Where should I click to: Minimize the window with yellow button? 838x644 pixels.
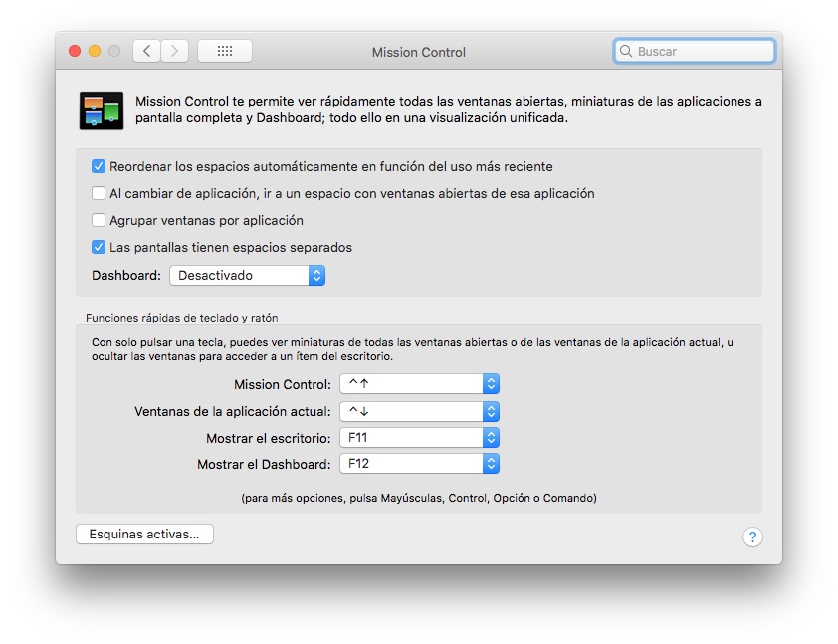[x=95, y=51]
